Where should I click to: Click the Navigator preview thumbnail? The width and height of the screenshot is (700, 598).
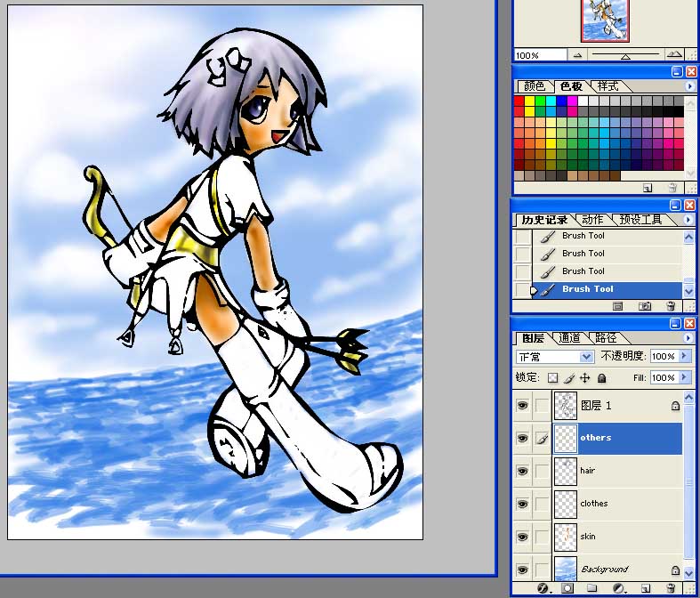tap(605, 20)
